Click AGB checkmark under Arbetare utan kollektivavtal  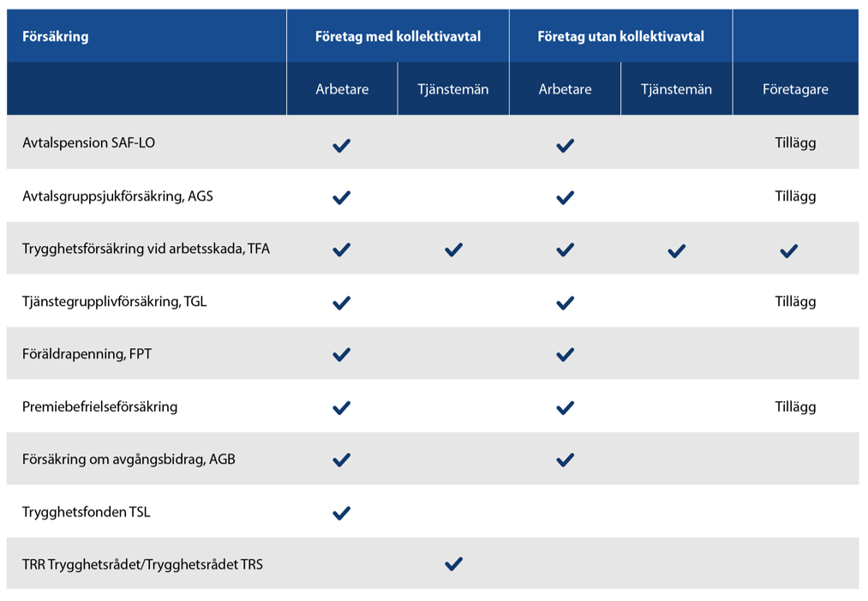click(565, 460)
